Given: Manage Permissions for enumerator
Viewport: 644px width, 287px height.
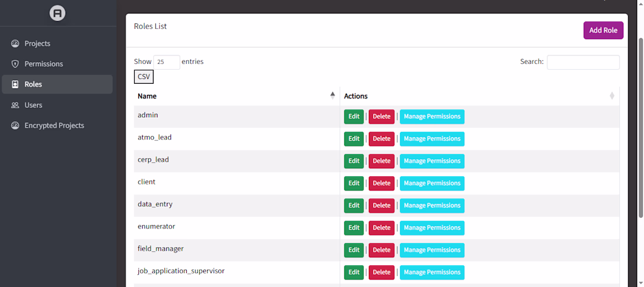Looking at the screenshot, I should click(432, 227).
